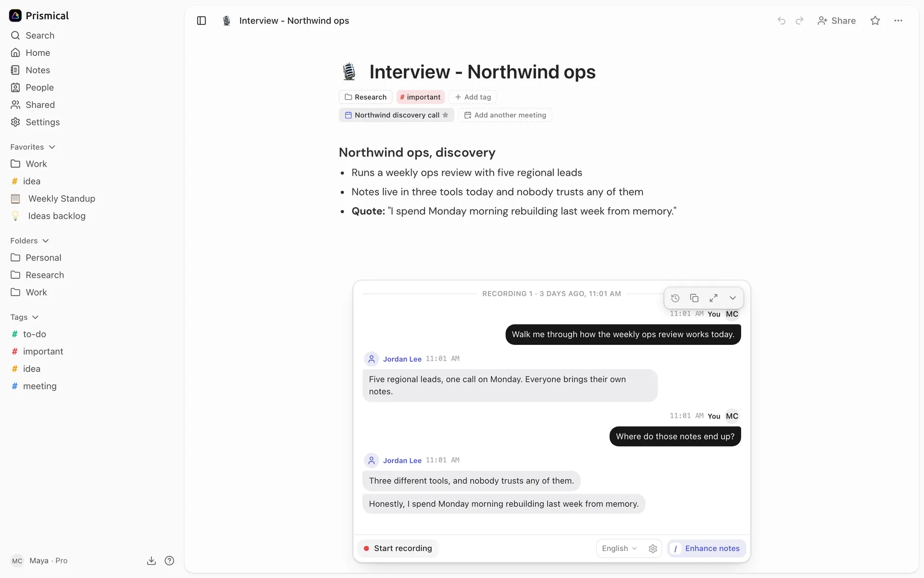Click 'Three different tools' transcript bubble
This screenshot has width=924, height=578.
pyautogui.click(x=472, y=481)
